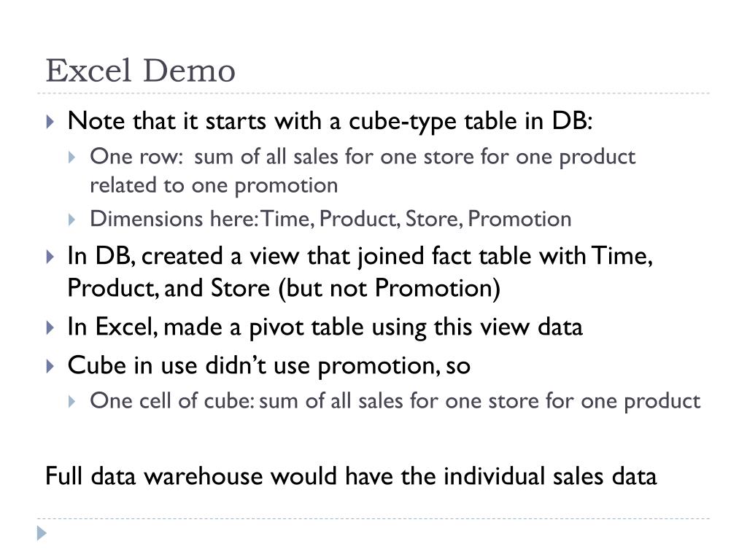Click the bullet arrow before 'In Excel, made'

pyautogui.click(x=50, y=327)
